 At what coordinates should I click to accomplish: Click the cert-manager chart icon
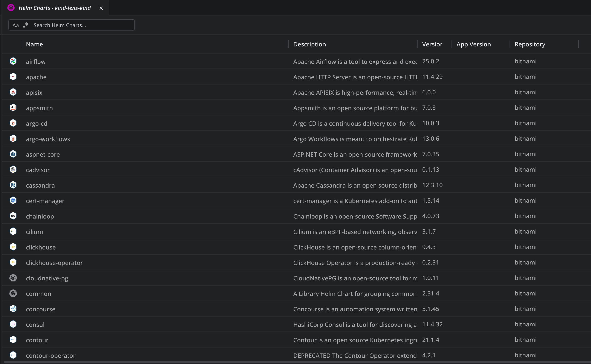[13, 200]
